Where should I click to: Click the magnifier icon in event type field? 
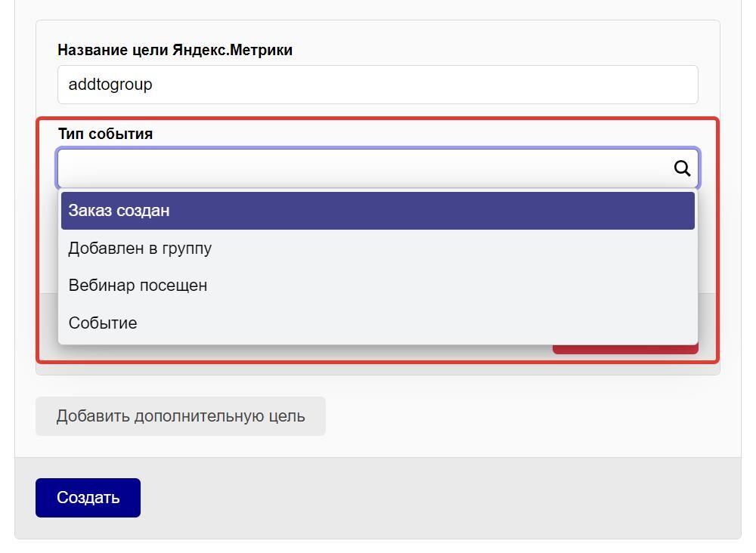click(x=682, y=168)
